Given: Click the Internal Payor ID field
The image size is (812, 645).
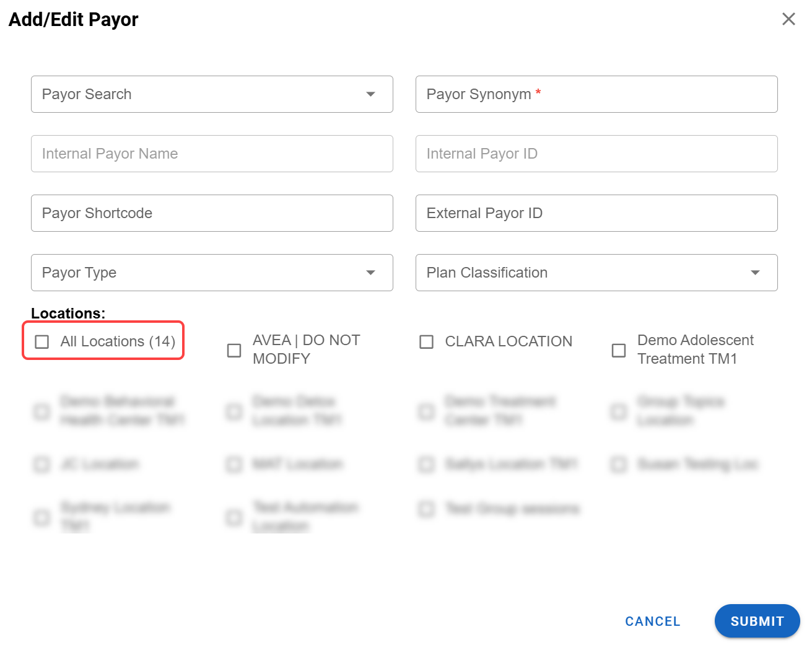Looking at the screenshot, I should pyautogui.click(x=596, y=154).
